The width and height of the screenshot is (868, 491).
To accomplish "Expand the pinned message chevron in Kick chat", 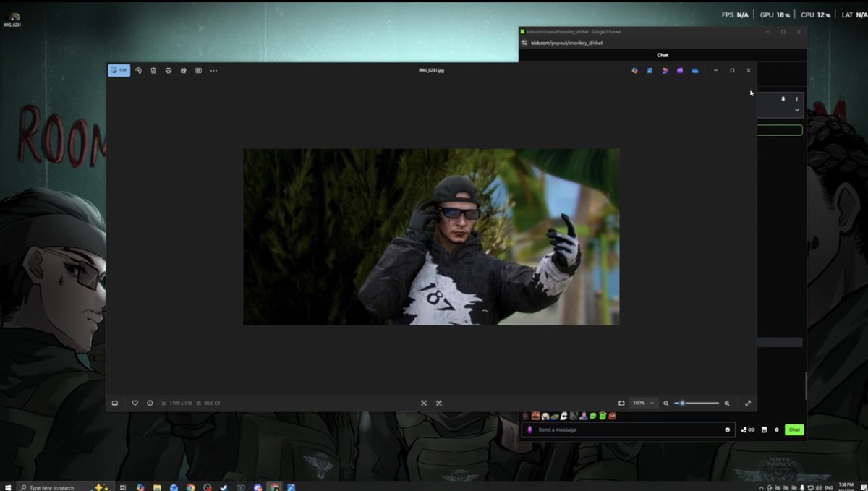I will tap(796, 111).
